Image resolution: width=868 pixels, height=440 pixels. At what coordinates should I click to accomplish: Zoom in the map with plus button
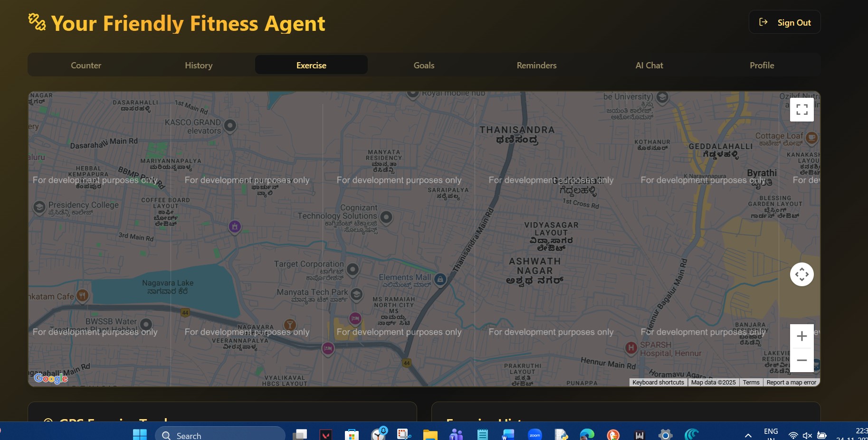[x=802, y=336]
